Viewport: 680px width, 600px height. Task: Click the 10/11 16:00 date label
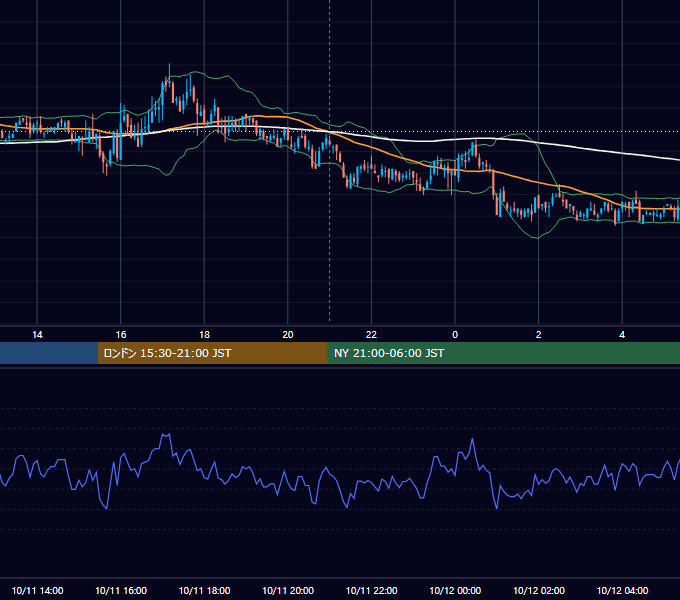click(121, 590)
